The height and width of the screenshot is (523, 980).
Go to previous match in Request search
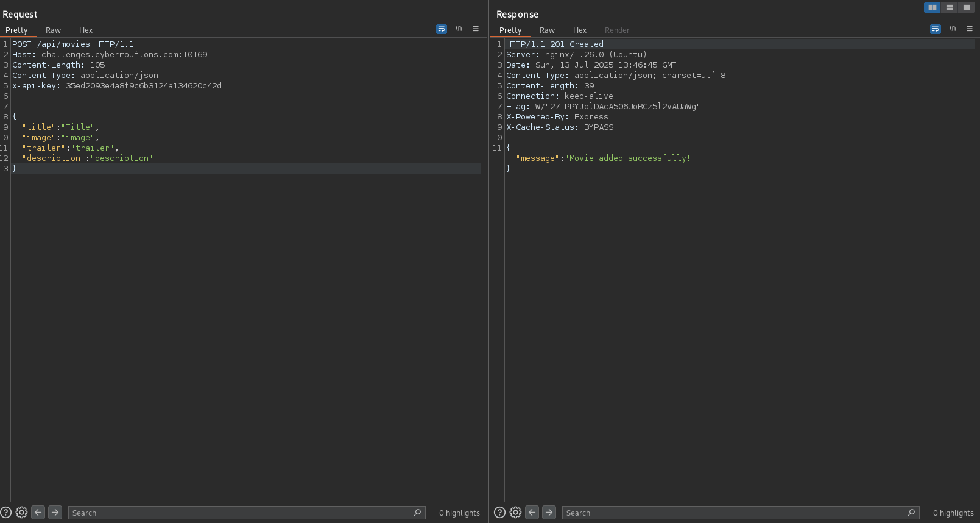click(x=38, y=513)
